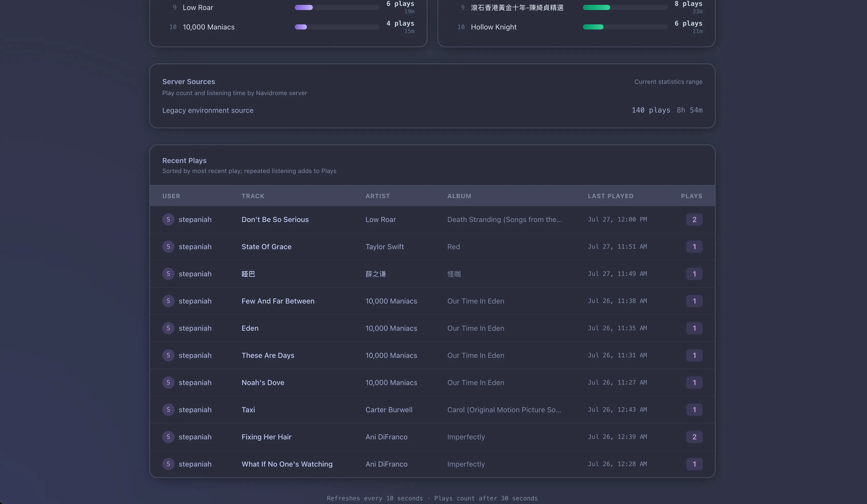
Task: Select the Artist column header
Action: 377,196
